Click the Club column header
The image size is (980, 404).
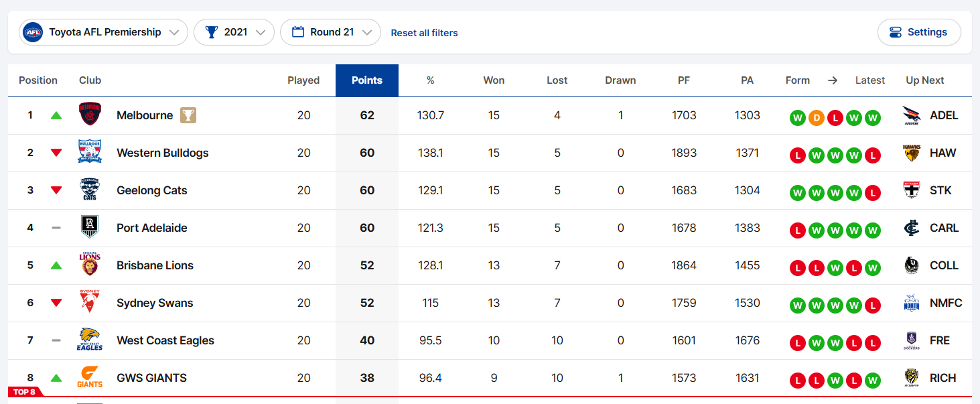pos(90,80)
